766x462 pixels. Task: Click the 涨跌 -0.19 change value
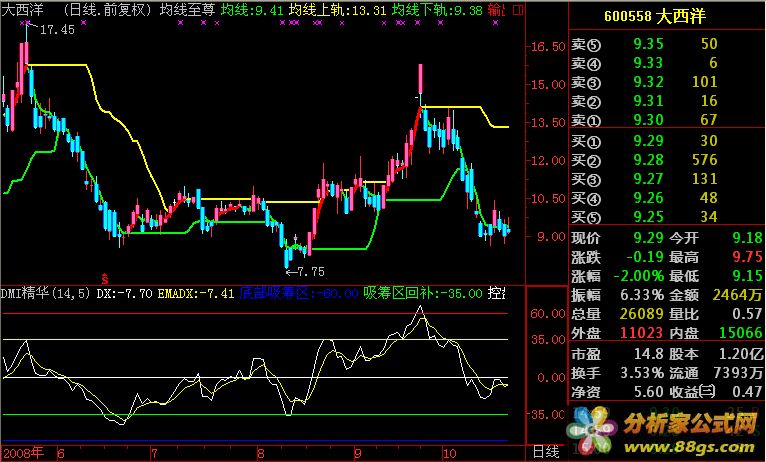point(617,257)
